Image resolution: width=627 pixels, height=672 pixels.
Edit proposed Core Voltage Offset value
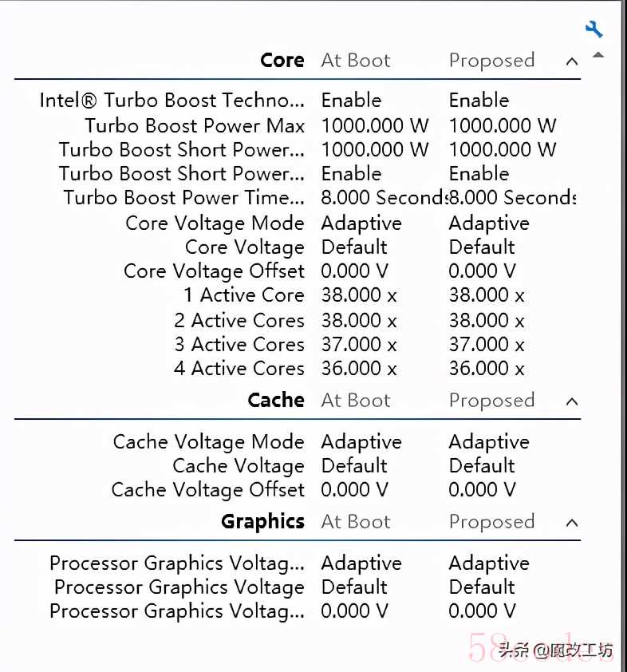pos(483,271)
